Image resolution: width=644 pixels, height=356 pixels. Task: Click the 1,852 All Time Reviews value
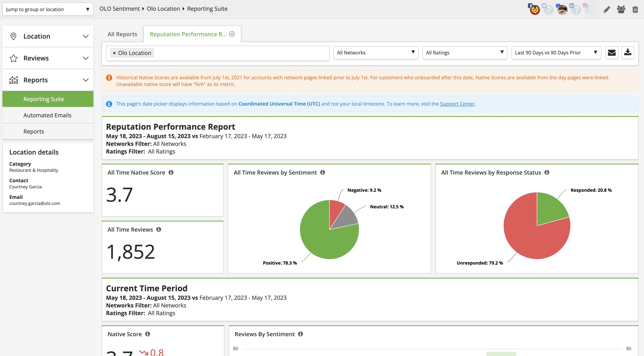coord(131,252)
